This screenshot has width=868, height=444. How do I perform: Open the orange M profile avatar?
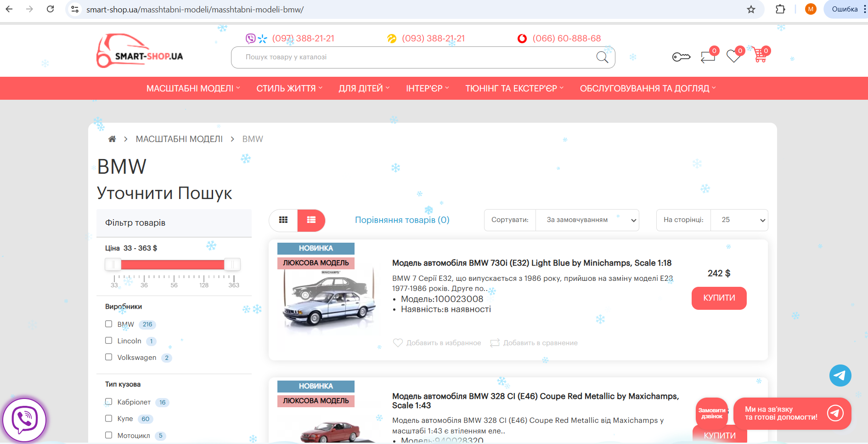811,9
